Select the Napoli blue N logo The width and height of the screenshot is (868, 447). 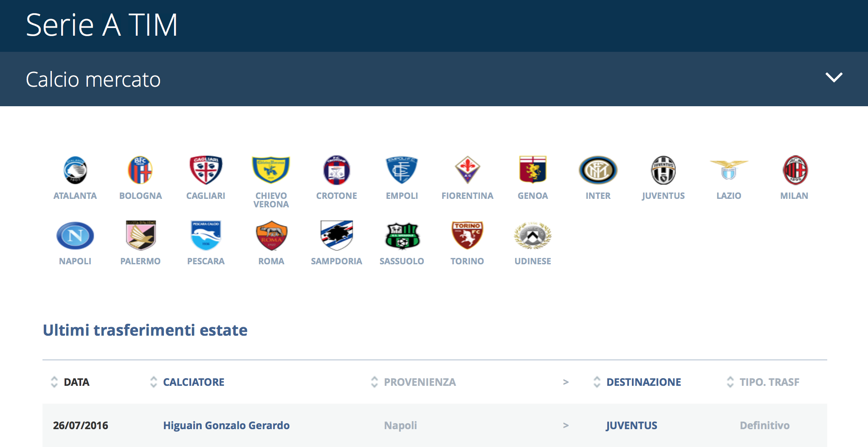pyautogui.click(x=75, y=235)
